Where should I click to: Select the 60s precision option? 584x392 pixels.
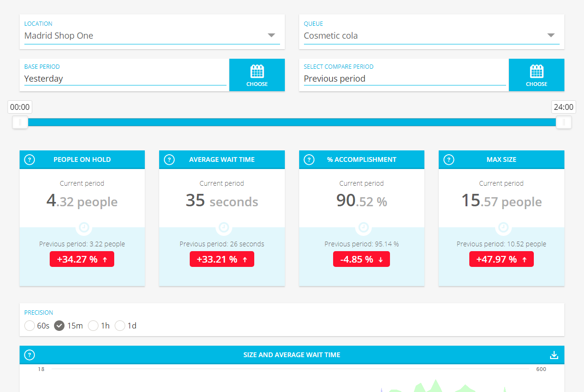[30, 326]
